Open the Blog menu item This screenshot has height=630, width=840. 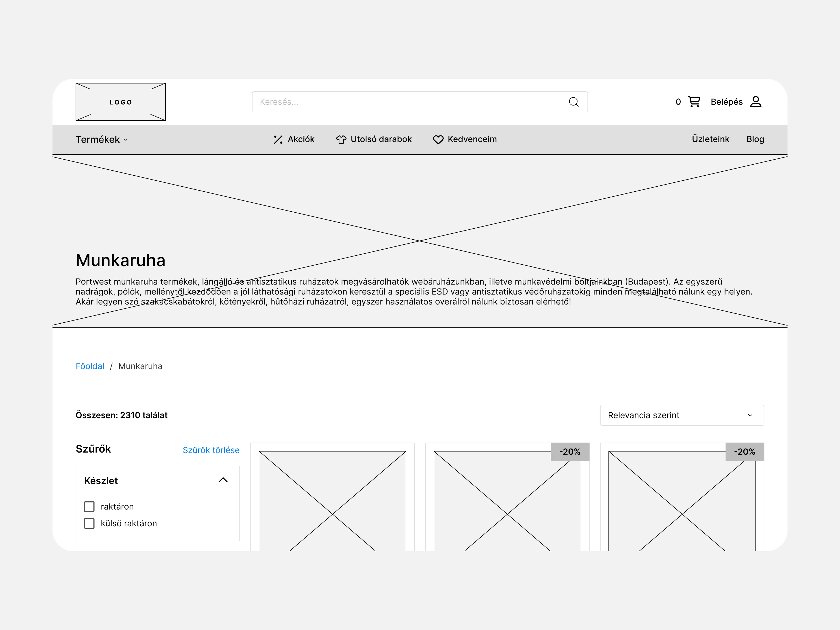click(x=755, y=139)
